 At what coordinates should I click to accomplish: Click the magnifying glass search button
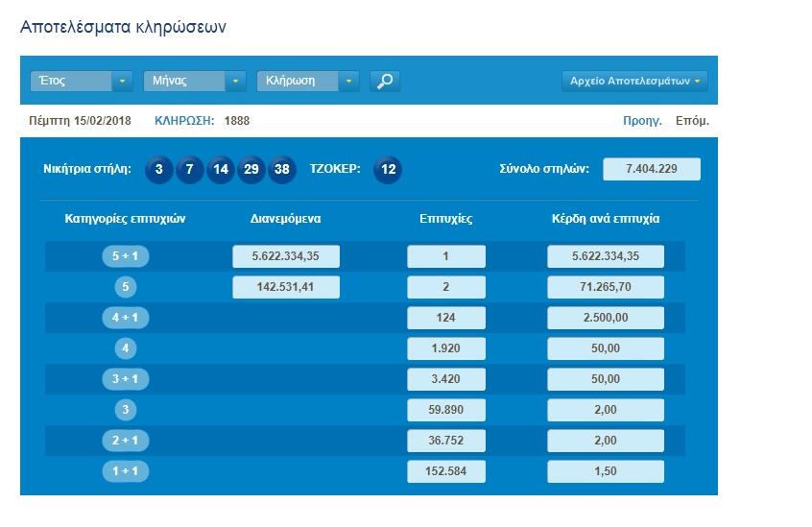pos(385,82)
